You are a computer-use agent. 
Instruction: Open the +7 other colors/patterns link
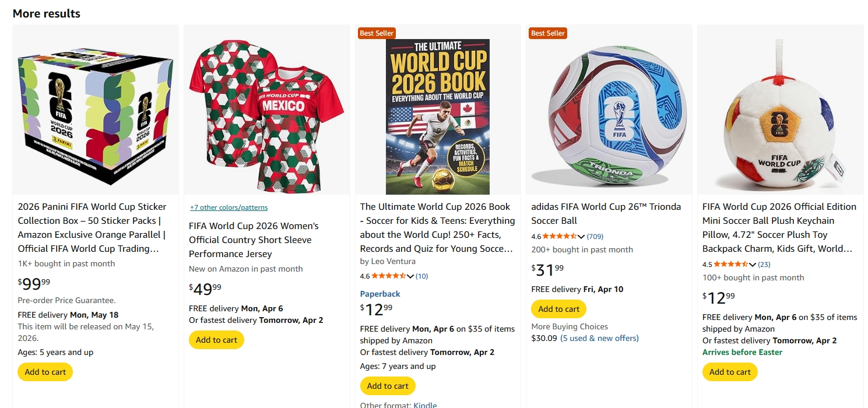[x=229, y=207]
